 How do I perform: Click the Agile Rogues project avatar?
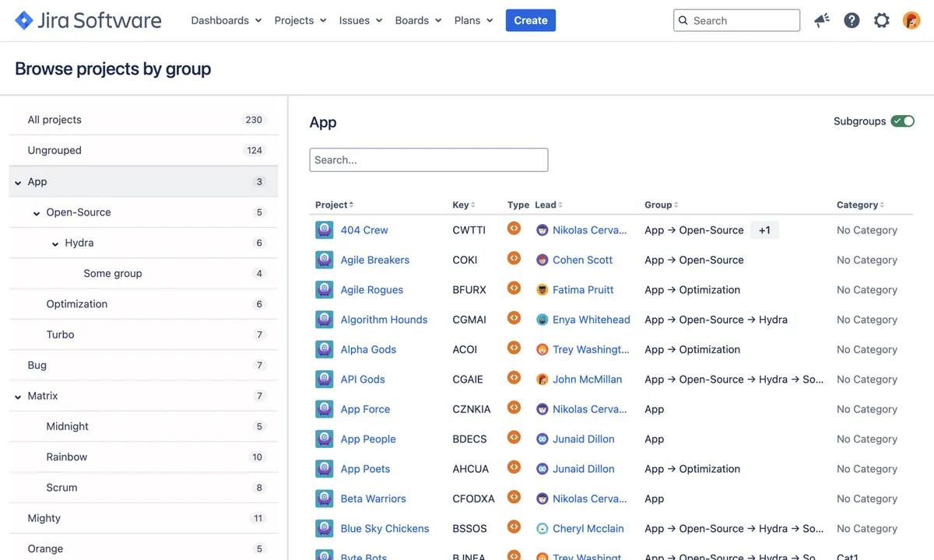(325, 289)
